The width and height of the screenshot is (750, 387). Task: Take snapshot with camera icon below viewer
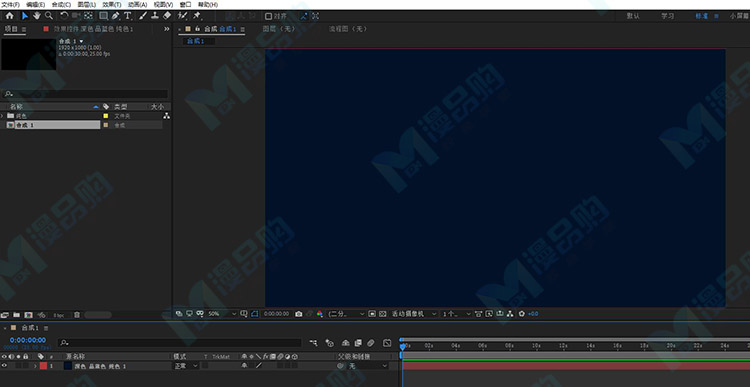[x=299, y=314]
